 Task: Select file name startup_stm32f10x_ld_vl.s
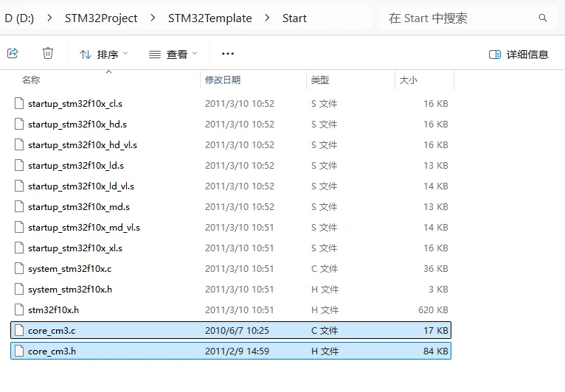click(81, 186)
